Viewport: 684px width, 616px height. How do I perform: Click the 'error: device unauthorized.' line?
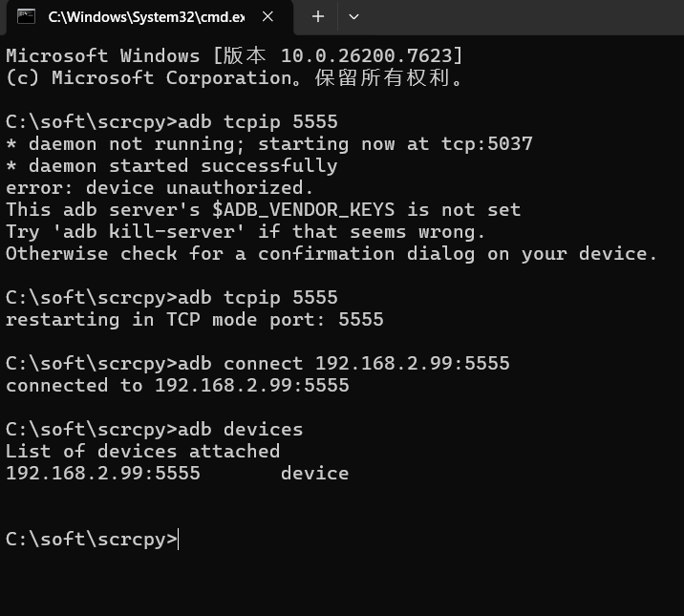[160, 188]
